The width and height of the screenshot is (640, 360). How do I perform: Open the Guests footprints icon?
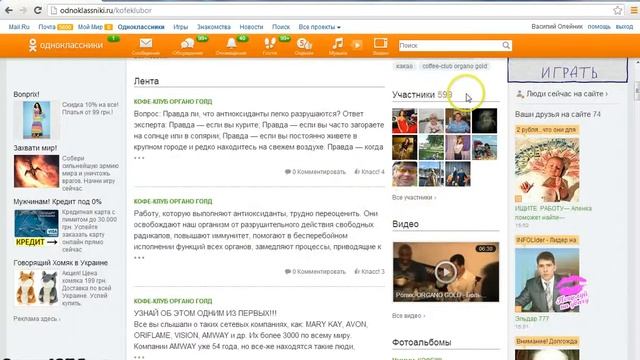pyautogui.click(x=270, y=43)
